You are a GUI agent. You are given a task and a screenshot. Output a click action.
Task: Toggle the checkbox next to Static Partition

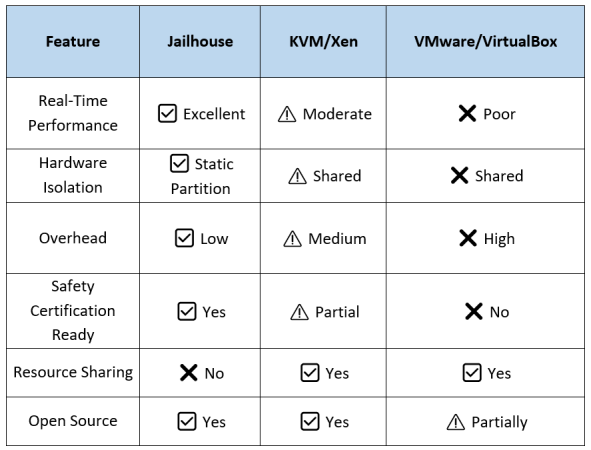179,163
